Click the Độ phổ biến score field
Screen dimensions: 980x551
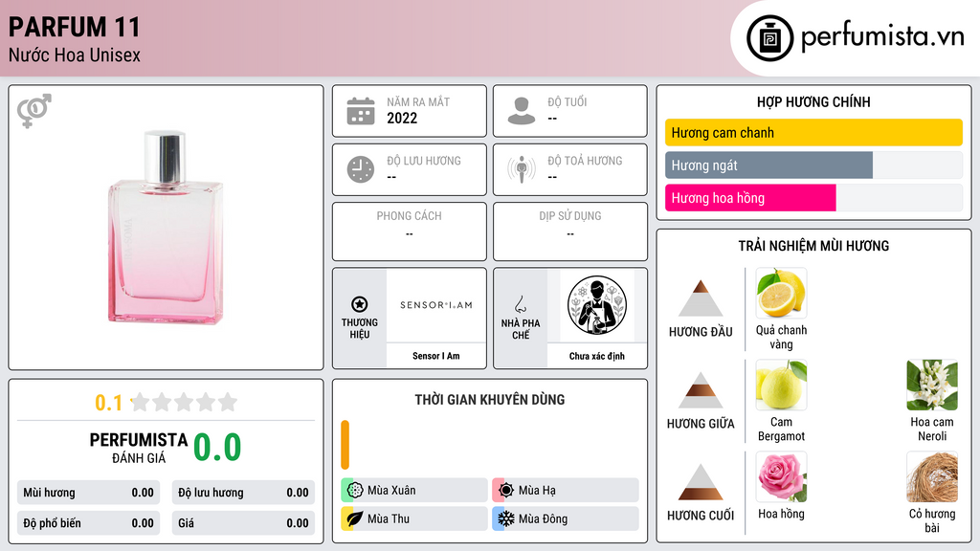click(89, 523)
